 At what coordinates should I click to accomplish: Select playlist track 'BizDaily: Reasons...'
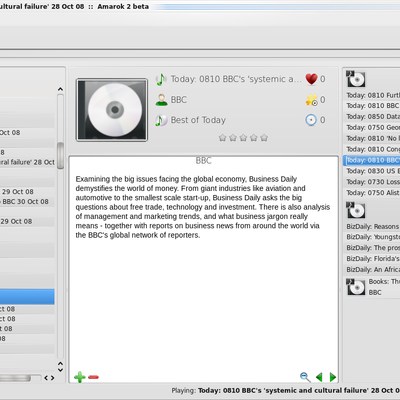372,227
